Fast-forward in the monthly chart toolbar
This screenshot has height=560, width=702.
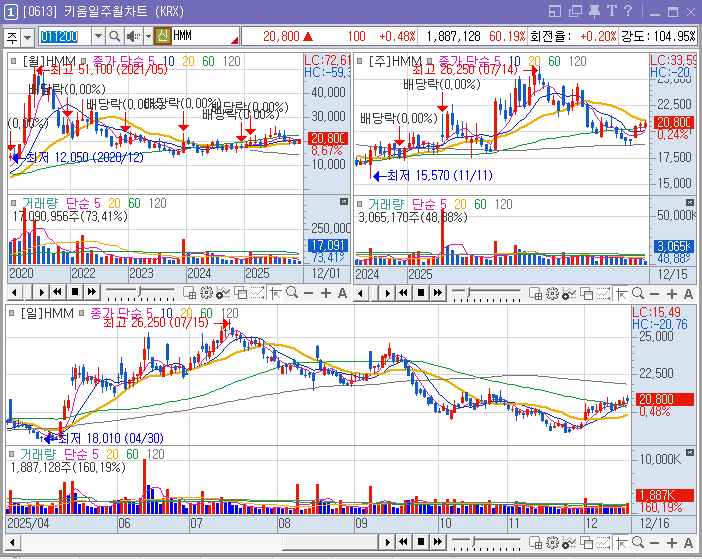pos(92,293)
